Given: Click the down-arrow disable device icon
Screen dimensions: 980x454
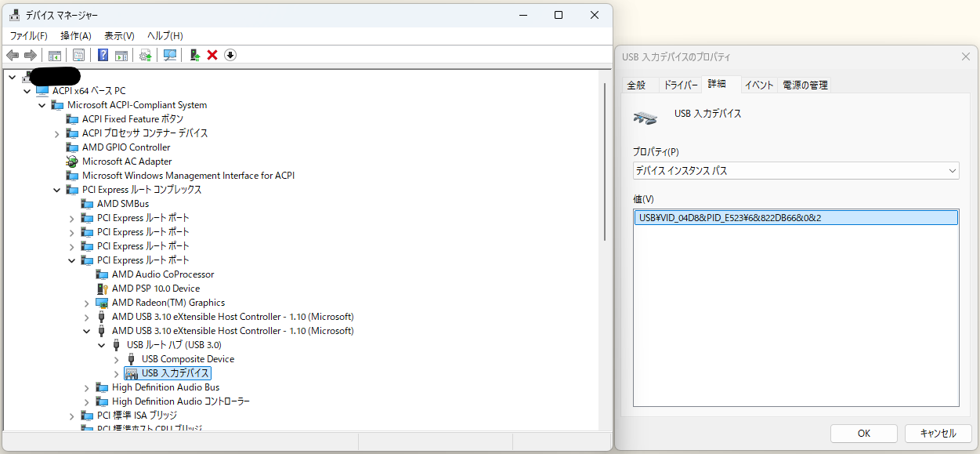Looking at the screenshot, I should coord(230,55).
